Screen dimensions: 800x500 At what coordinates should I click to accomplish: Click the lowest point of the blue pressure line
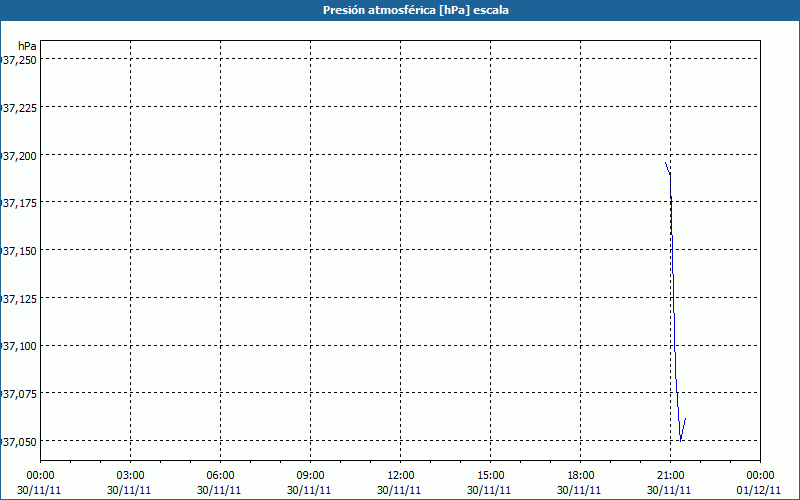point(680,440)
